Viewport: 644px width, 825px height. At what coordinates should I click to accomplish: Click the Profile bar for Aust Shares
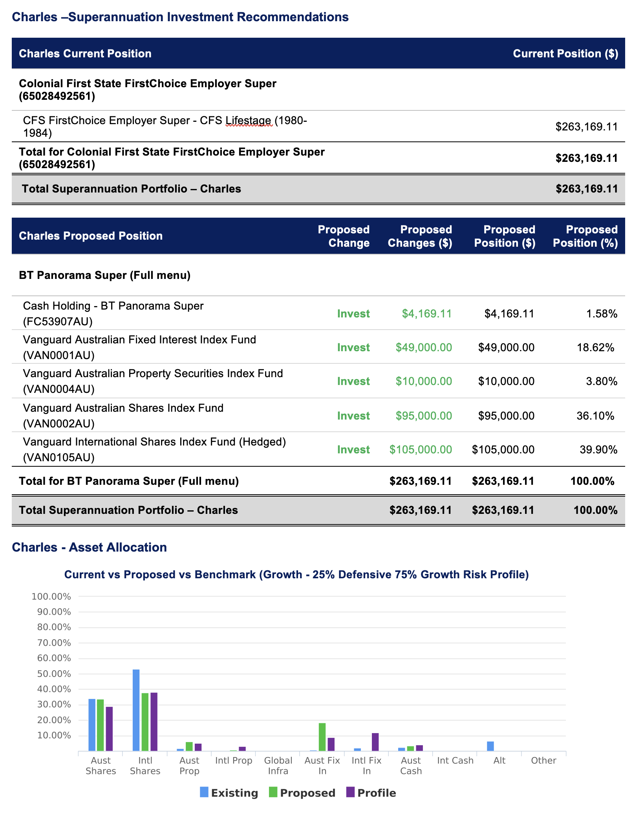coord(109,729)
